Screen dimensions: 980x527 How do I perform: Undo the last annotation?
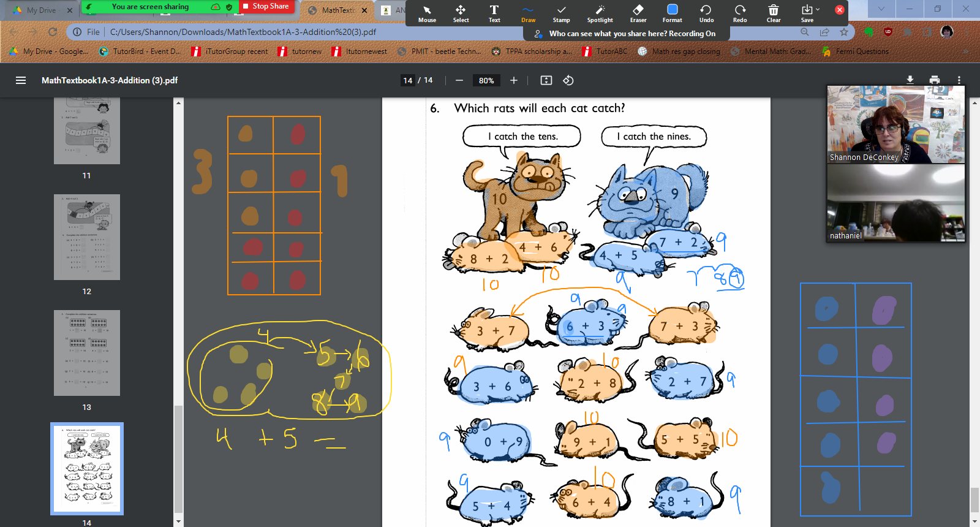point(706,13)
